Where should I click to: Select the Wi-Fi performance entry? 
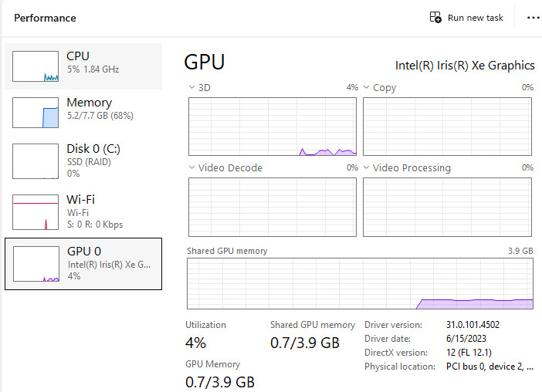(x=83, y=211)
